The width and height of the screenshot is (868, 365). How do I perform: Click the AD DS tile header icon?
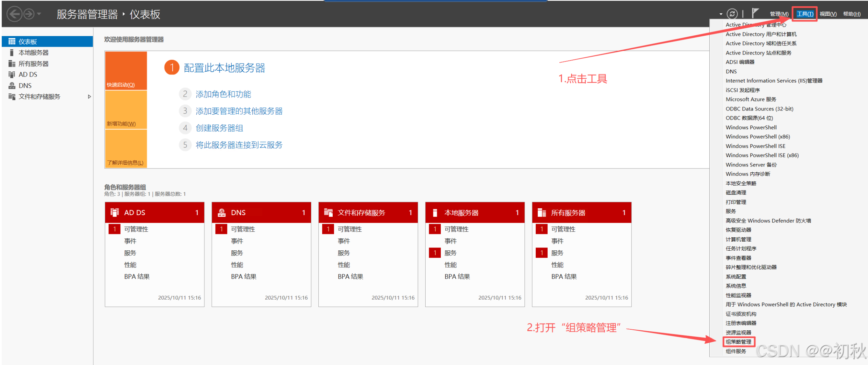coord(115,212)
